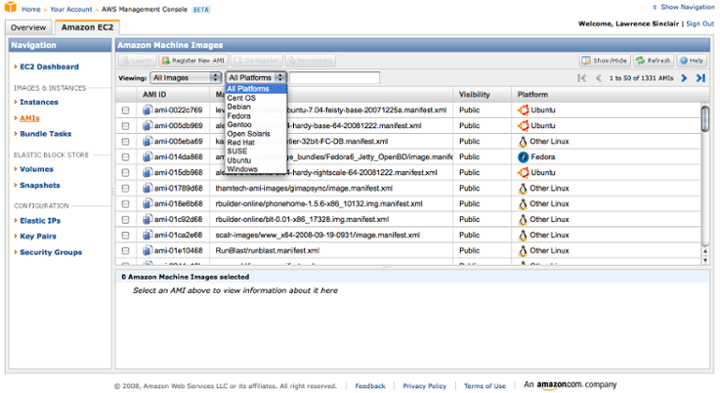This screenshot has height=393, width=720.
Task: Open Volumes in navigation
Action: point(37,169)
